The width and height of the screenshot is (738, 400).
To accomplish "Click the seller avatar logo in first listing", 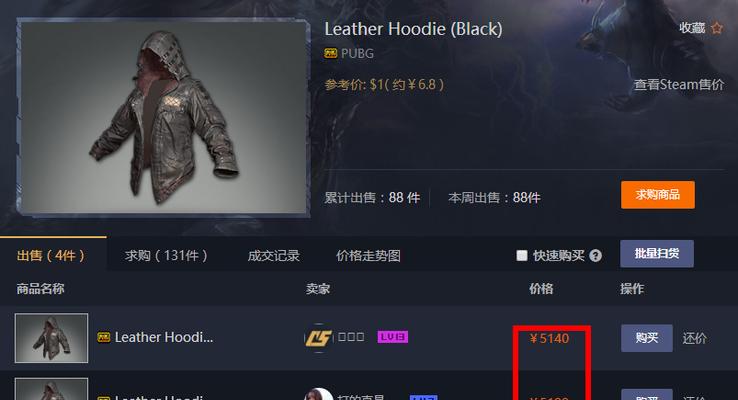I will pyautogui.click(x=319, y=337).
